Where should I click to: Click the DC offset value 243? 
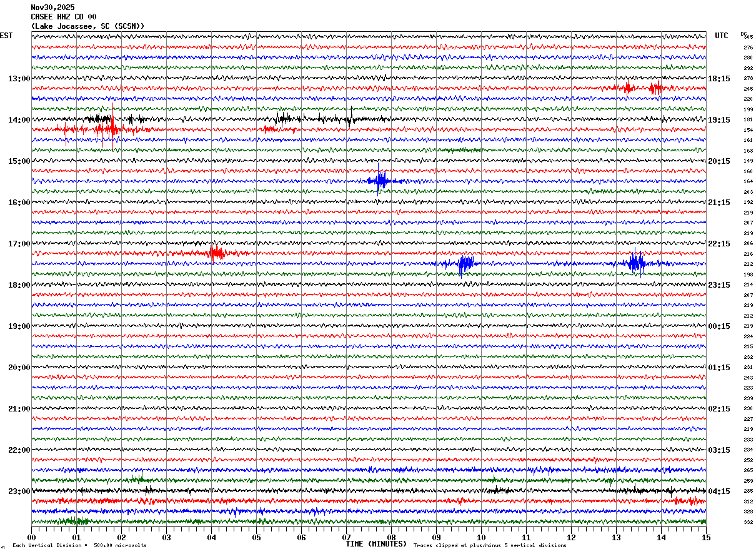pos(748,378)
